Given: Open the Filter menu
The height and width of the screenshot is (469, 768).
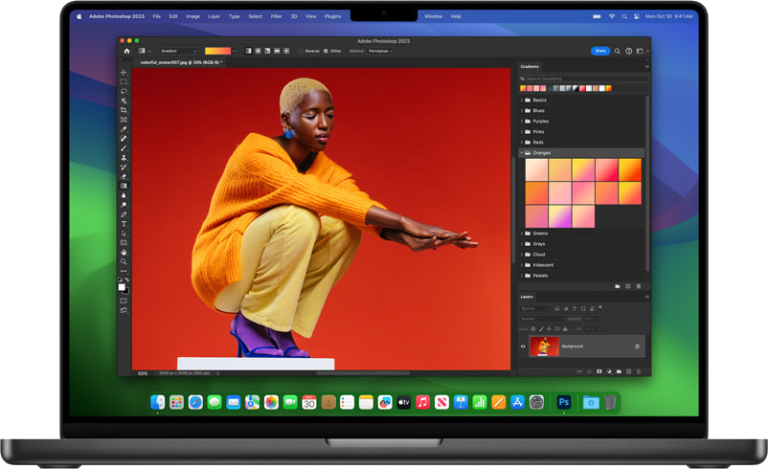Looking at the screenshot, I should [x=276, y=16].
